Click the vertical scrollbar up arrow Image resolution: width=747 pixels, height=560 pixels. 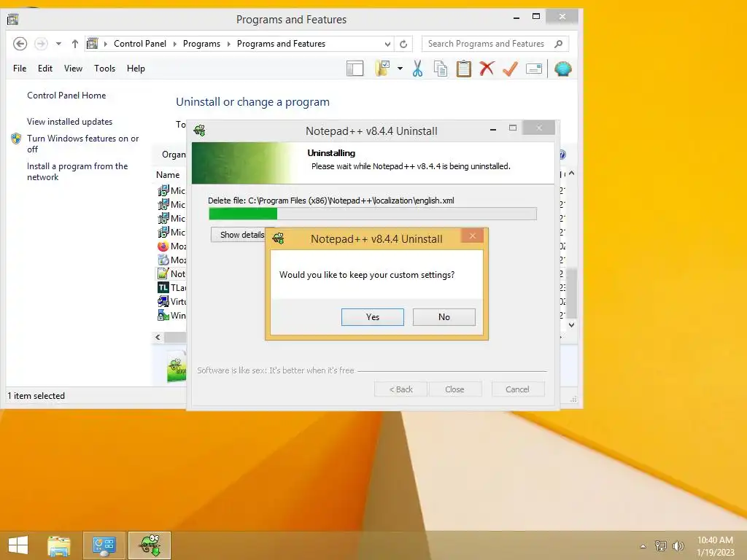[x=572, y=174]
